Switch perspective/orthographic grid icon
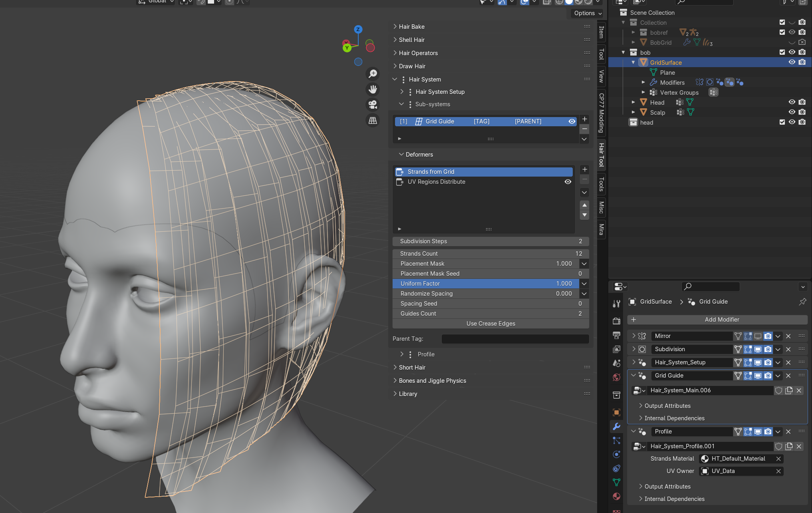 pos(373,120)
